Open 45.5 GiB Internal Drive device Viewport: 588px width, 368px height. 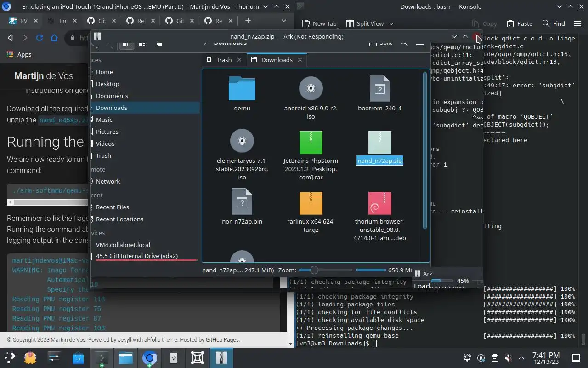pyautogui.click(x=145, y=256)
